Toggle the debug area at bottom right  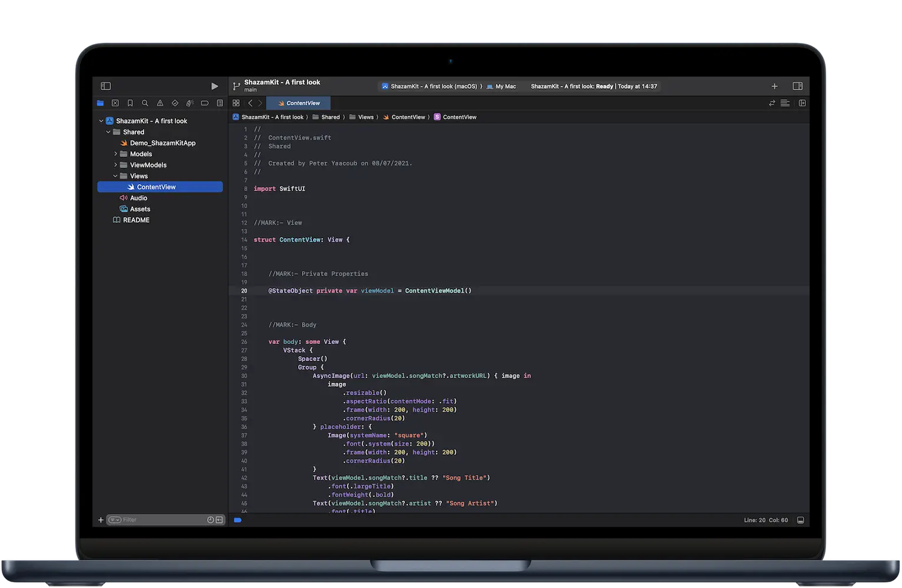[800, 520]
